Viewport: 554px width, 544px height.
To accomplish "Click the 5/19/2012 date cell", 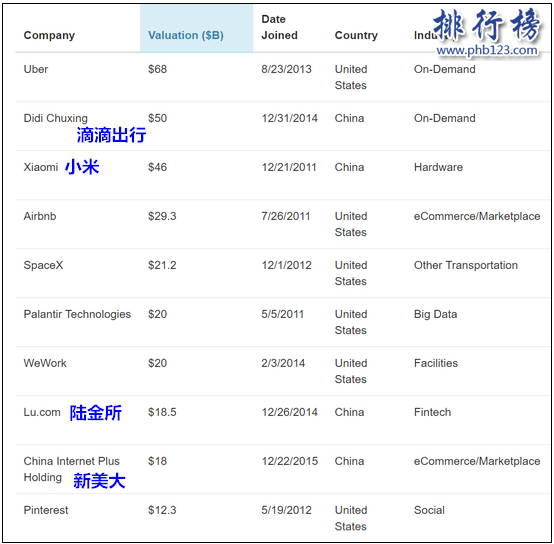I will tap(287, 510).
